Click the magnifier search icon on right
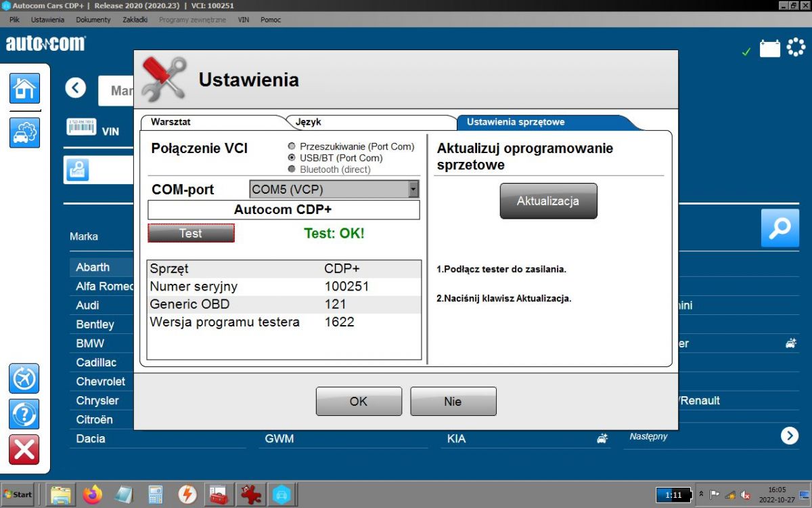812x508 pixels. 780,228
